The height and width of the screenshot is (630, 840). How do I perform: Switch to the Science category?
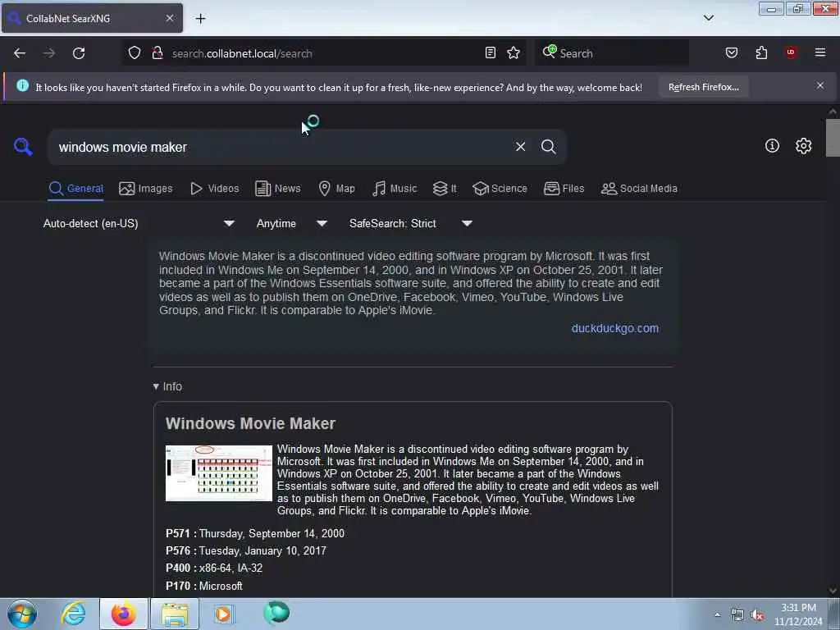(500, 189)
